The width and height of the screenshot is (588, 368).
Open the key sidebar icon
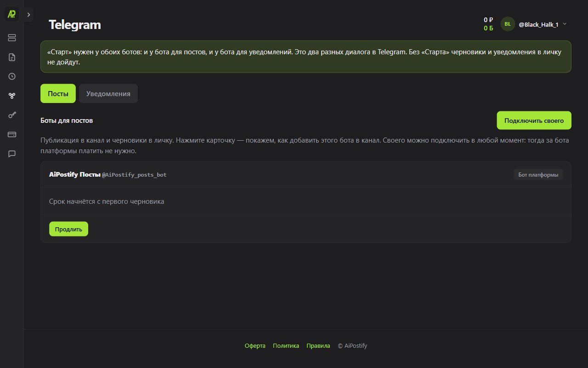click(12, 115)
